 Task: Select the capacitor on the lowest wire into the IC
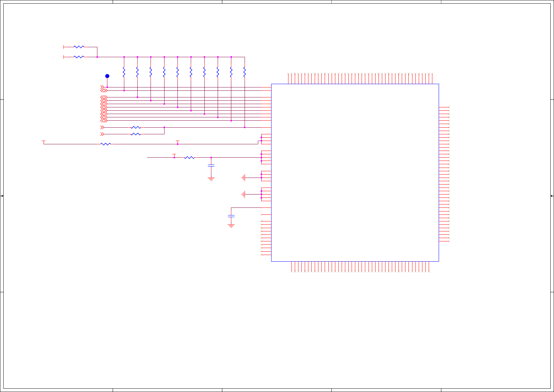pyautogui.click(x=231, y=216)
